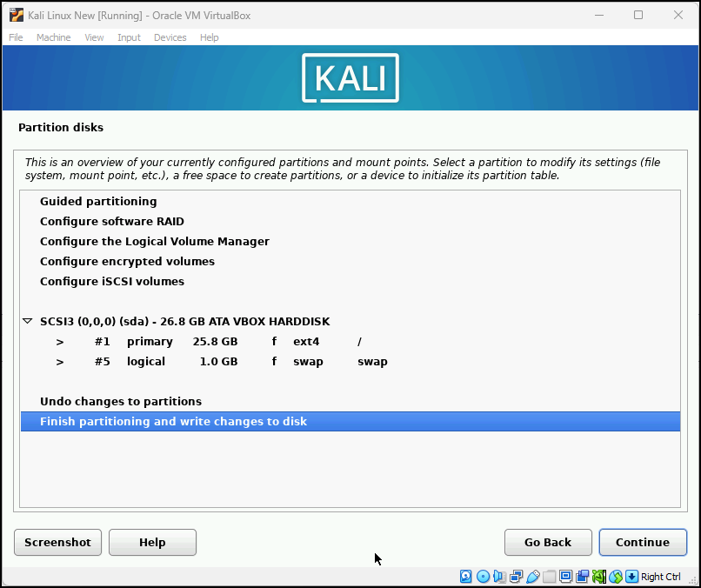Open the Devices menu
Viewport: 701px width, 588px height.
pos(170,37)
